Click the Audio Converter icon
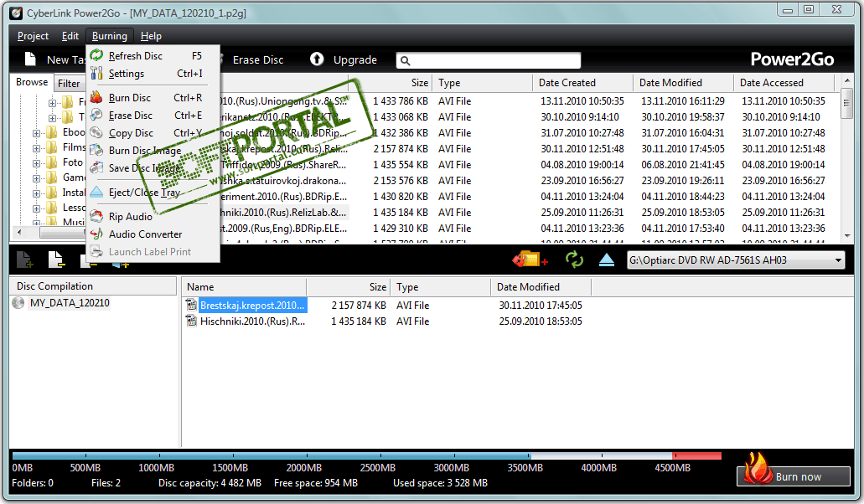This screenshot has height=504, width=864. click(x=96, y=234)
